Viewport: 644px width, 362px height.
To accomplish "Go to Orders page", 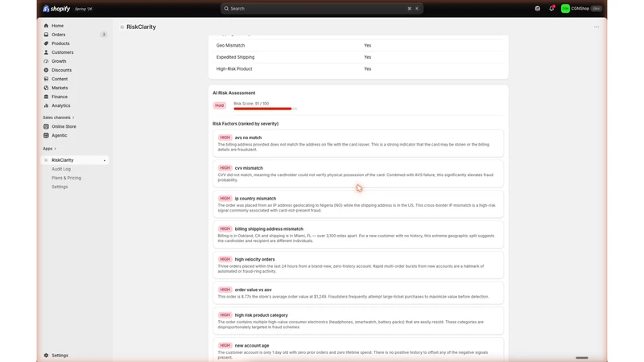I will coord(58,35).
